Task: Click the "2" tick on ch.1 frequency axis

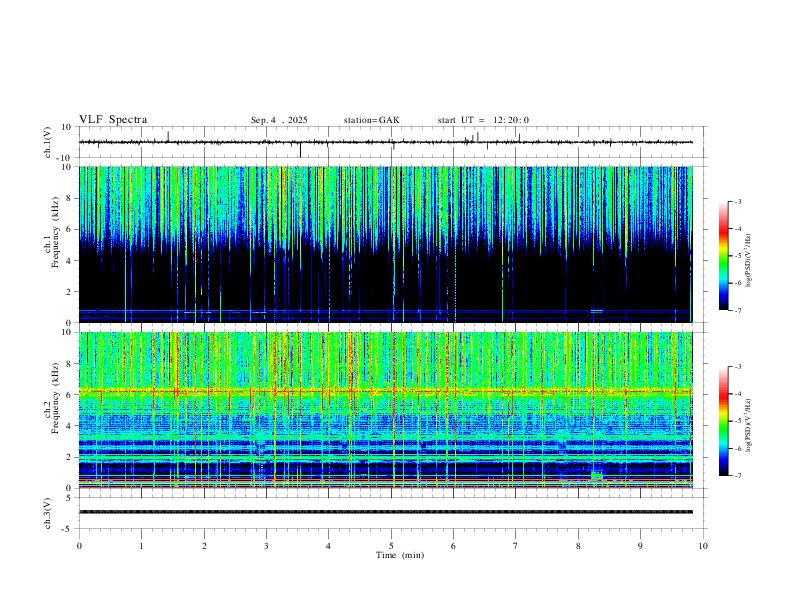Action: click(69, 292)
